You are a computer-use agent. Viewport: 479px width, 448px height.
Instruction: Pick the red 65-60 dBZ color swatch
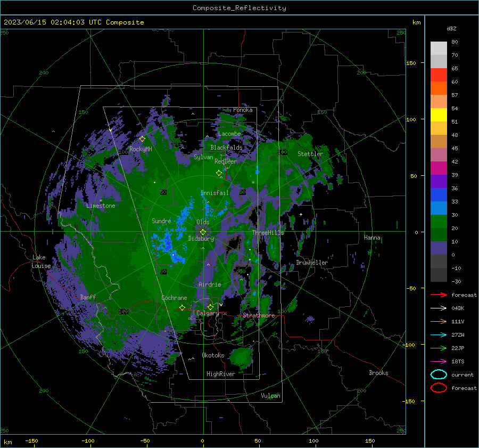[439, 75]
